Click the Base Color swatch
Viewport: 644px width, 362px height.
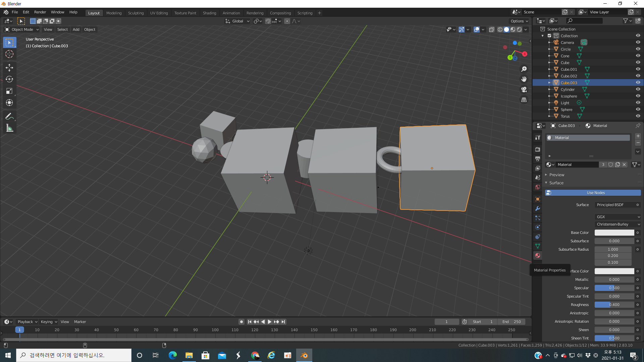tap(614, 233)
